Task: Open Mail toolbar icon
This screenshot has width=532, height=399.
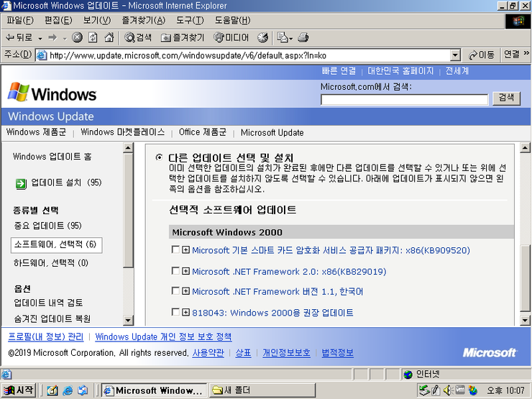Action: pyautogui.click(x=283, y=37)
